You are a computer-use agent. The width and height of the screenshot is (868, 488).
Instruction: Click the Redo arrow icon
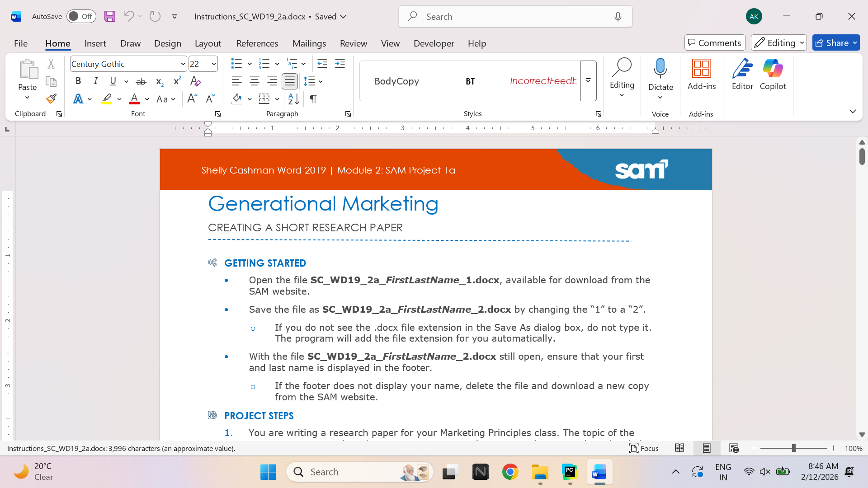click(155, 17)
